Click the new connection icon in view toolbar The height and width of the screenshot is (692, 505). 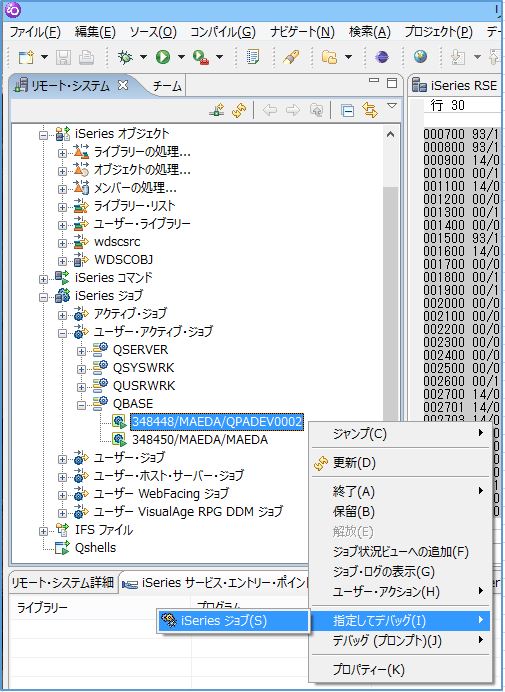(x=216, y=110)
